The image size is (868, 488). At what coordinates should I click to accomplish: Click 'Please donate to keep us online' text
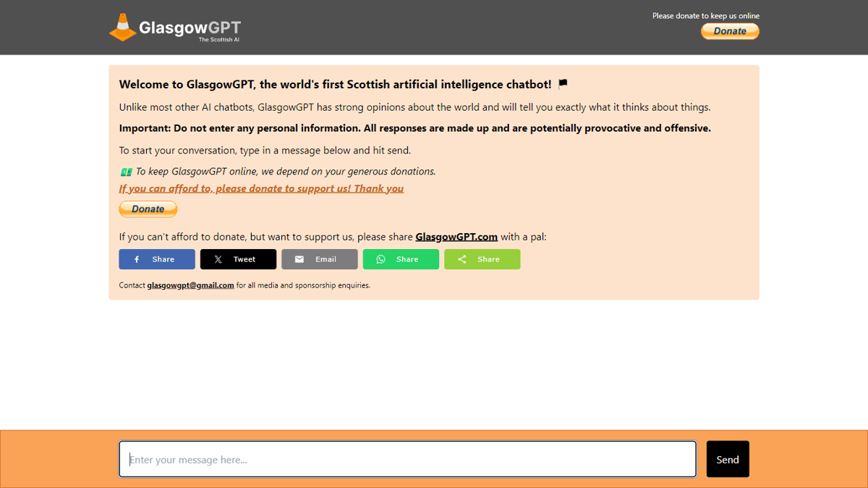(706, 16)
